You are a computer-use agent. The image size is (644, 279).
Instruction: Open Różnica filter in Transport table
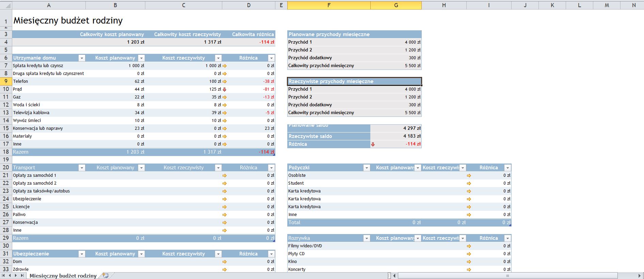pyautogui.click(x=271, y=168)
